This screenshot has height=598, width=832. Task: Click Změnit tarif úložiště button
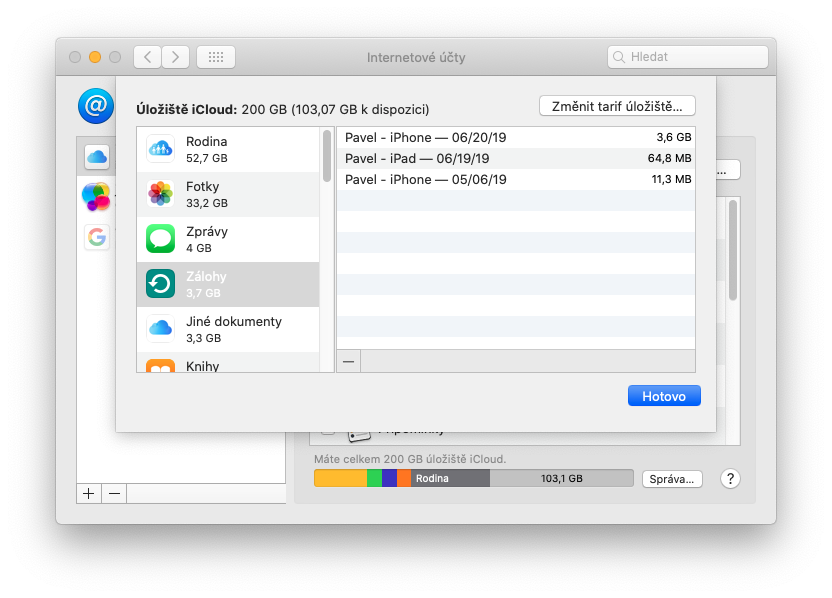(x=617, y=106)
